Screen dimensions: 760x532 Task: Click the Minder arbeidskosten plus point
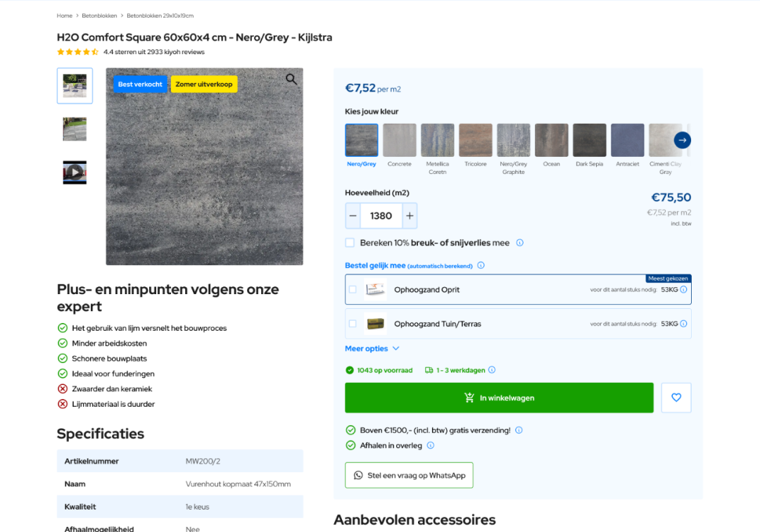point(110,343)
